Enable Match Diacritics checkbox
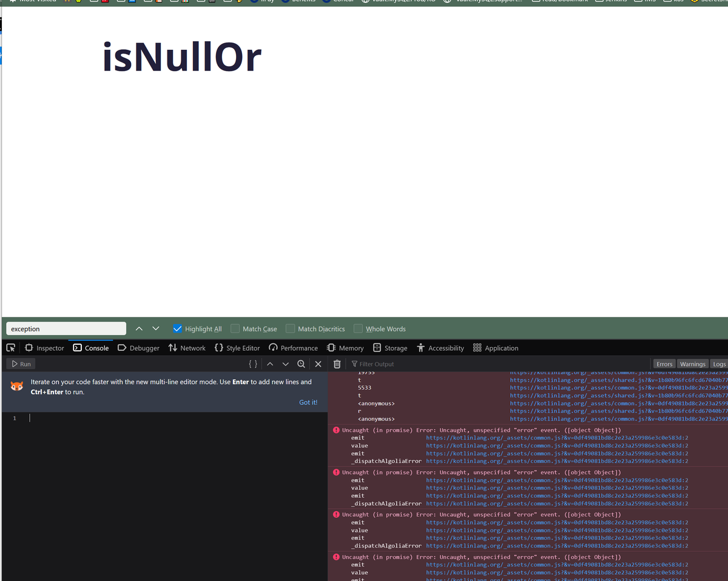This screenshot has width=728, height=581. tap(290, 328)
